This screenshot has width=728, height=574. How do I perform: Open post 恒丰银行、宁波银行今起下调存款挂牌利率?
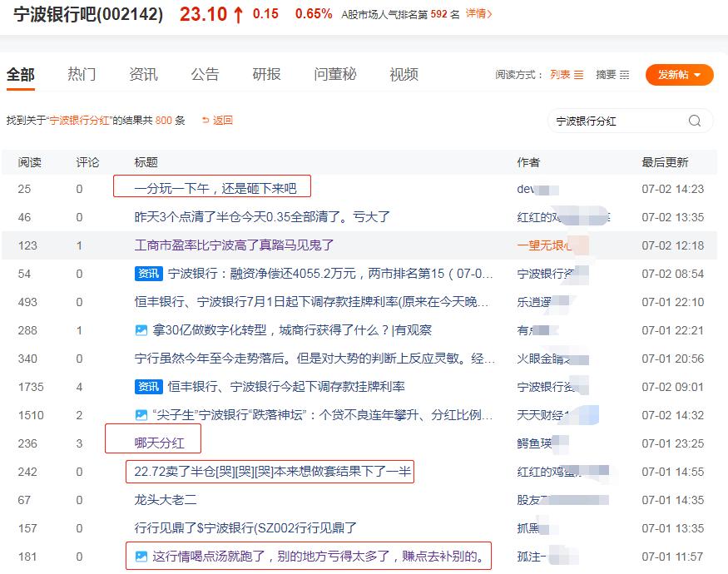pos(286,387)
